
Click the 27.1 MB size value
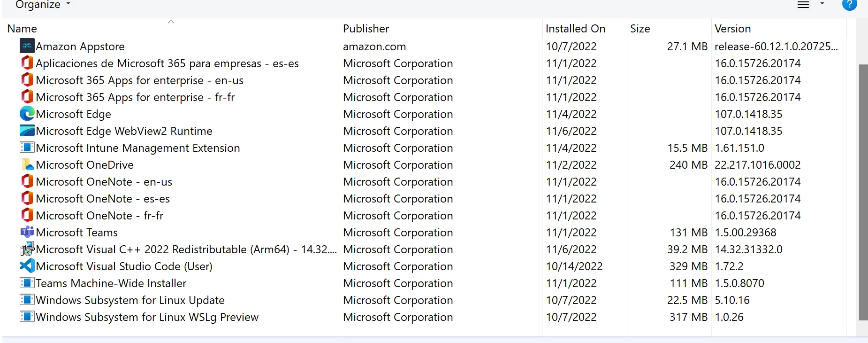(x=687, y=47)
